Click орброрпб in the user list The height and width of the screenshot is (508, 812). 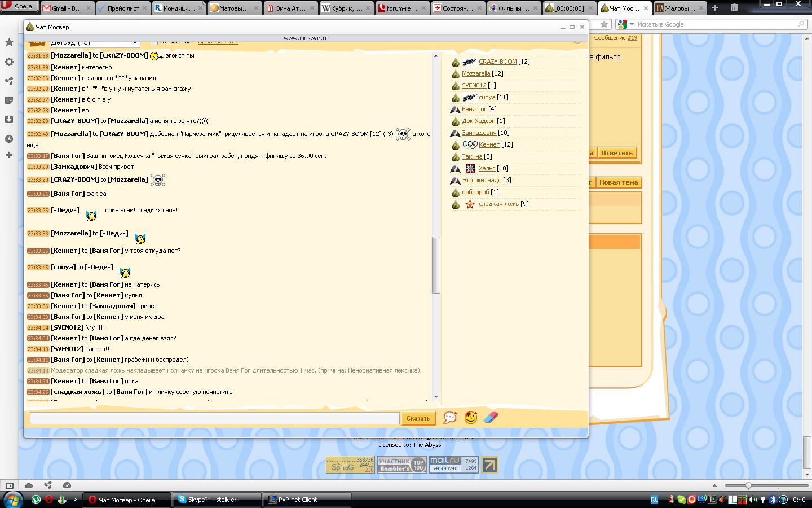(x=475, y=192)
